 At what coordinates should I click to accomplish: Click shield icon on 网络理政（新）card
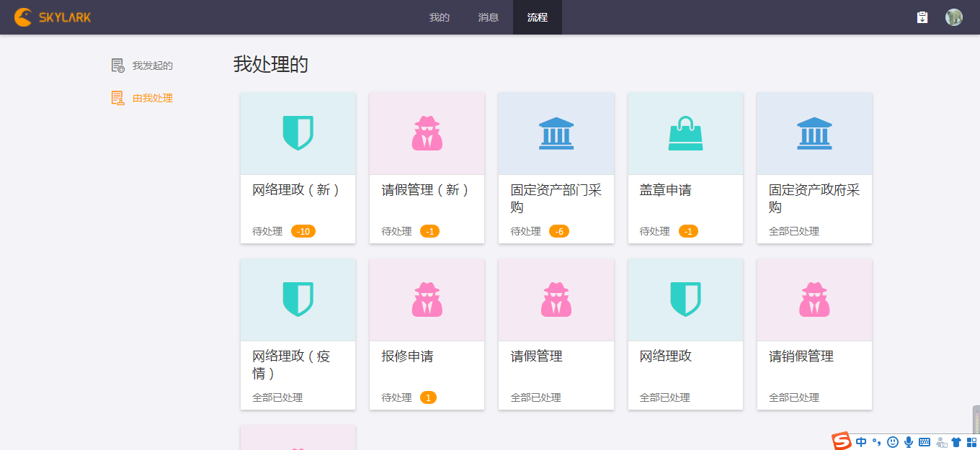click(298, 133)
